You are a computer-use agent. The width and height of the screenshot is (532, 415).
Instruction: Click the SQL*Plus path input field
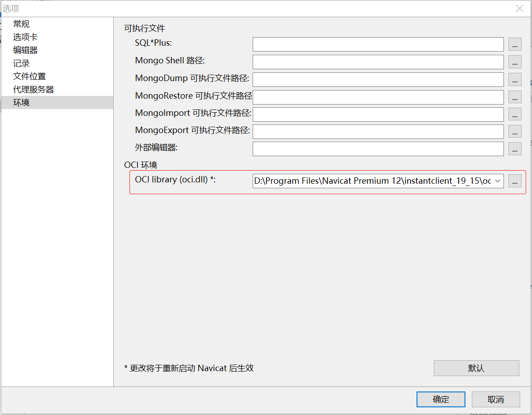(378, 44)
